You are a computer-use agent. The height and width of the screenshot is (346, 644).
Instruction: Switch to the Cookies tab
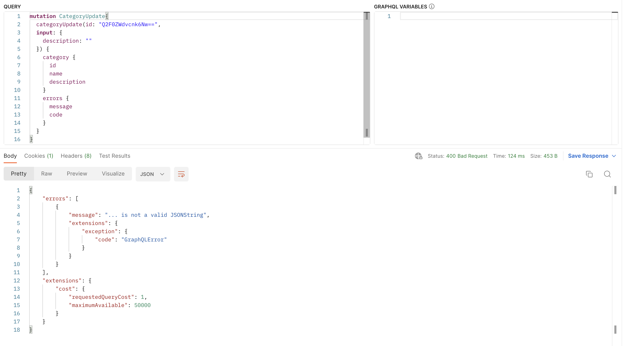[39, 156]
